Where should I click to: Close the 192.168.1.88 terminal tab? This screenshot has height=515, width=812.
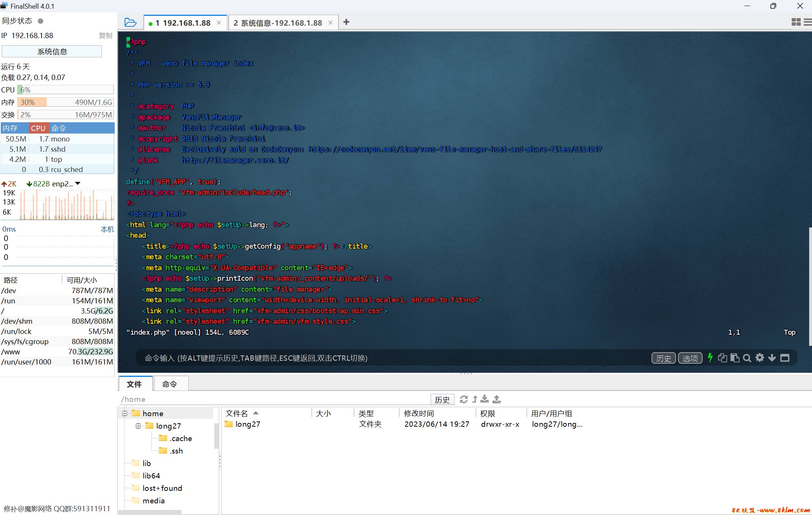219,23
